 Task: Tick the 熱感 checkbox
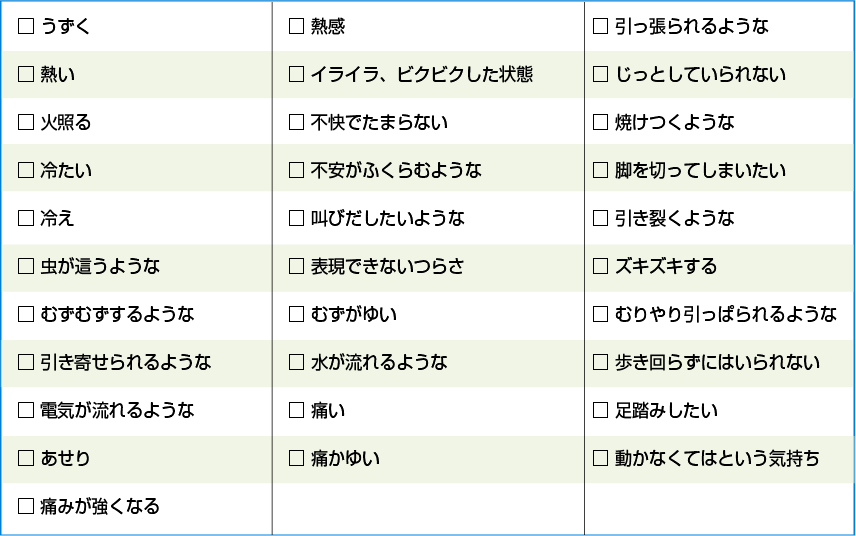(x=296, y=27)
